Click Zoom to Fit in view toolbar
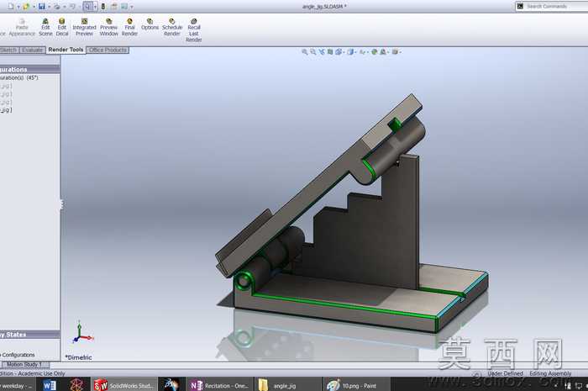This screenshot has width=588, height=391. (x=305, y=52)
